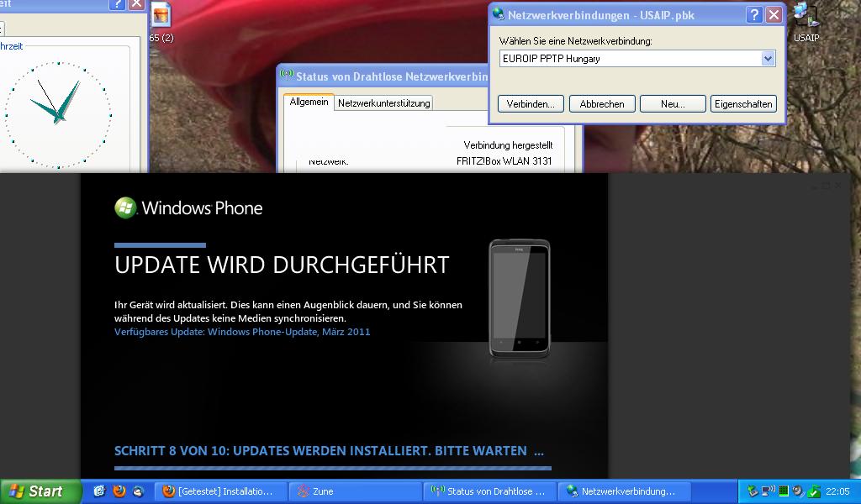This screenshot has height=504, width=861.
Task: Switch to Status von Drahtlose taskbar button
Action: point(489,491)
